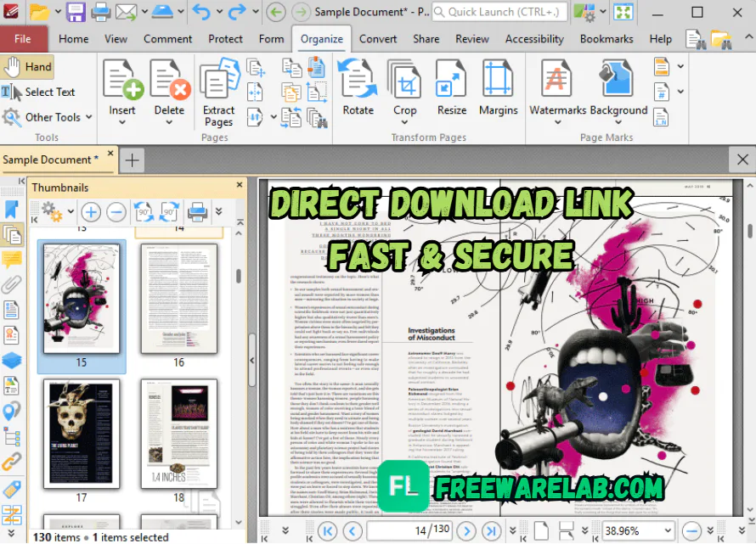Click the thumbnails vertical scrollbar

coord(239,276)
